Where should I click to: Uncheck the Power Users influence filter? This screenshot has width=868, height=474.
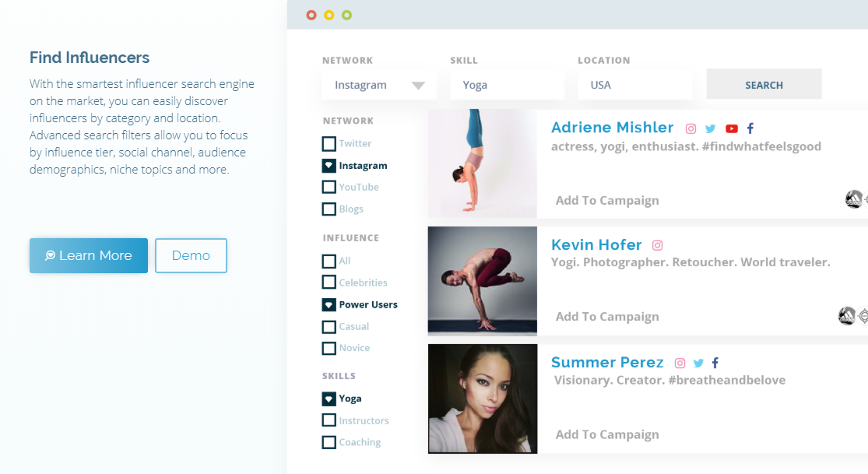(x=329, y=304)
